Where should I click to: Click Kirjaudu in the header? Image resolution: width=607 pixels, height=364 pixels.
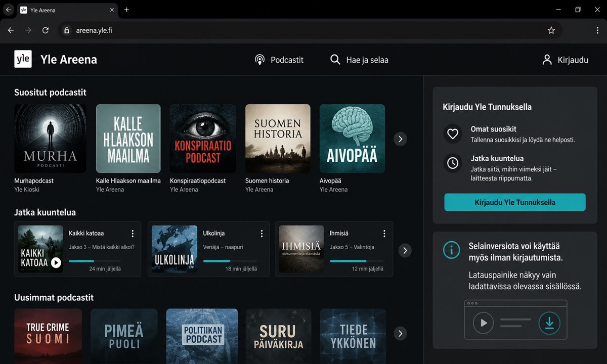click(x=565, y=60)
